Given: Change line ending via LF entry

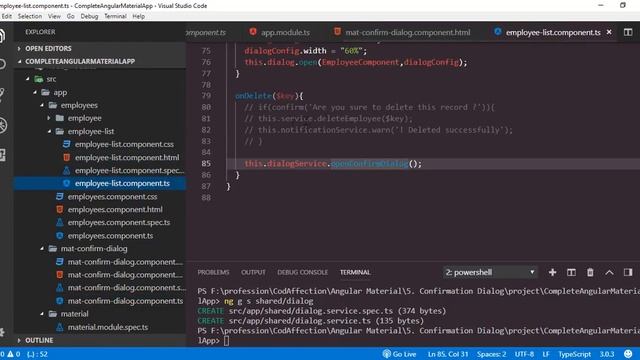Looking at the screenshot, I should click(546, 354).
